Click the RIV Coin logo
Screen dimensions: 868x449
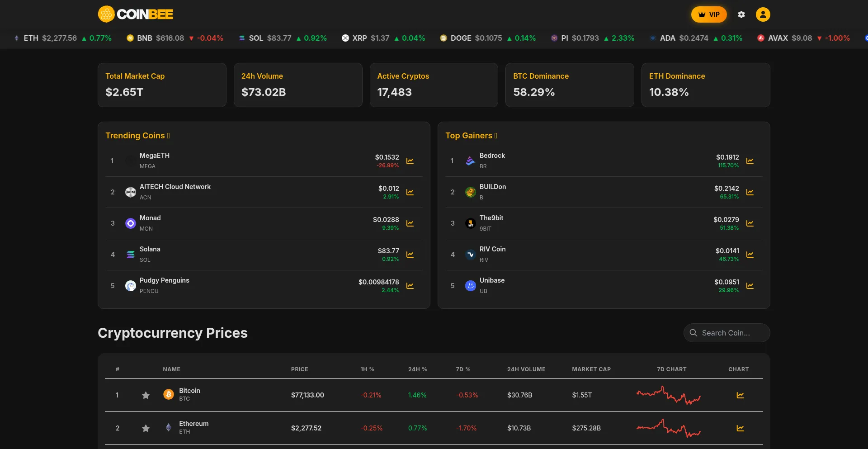tap(471, 255)
